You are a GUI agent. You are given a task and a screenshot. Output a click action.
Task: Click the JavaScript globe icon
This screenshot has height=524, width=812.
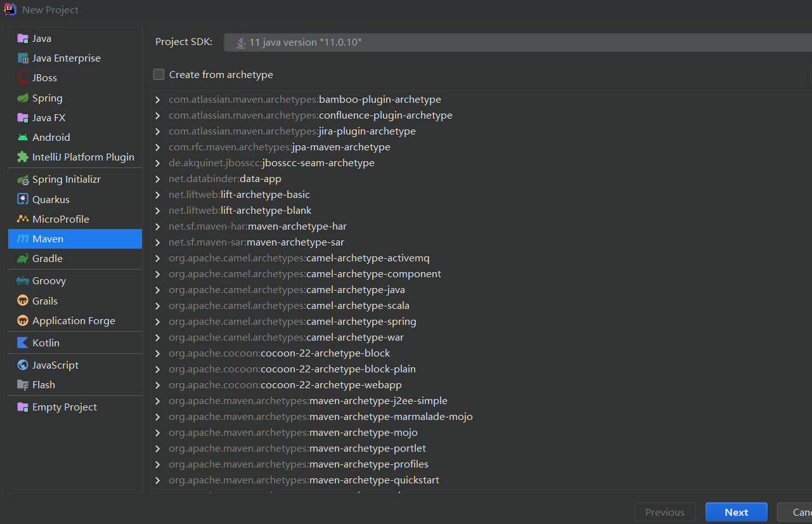click(x=23, y=365)
